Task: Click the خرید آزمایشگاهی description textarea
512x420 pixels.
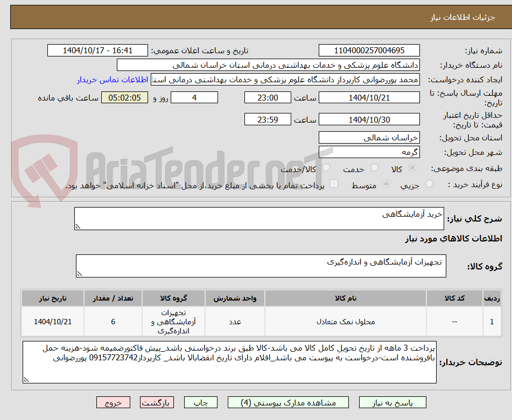Action: 259,218
